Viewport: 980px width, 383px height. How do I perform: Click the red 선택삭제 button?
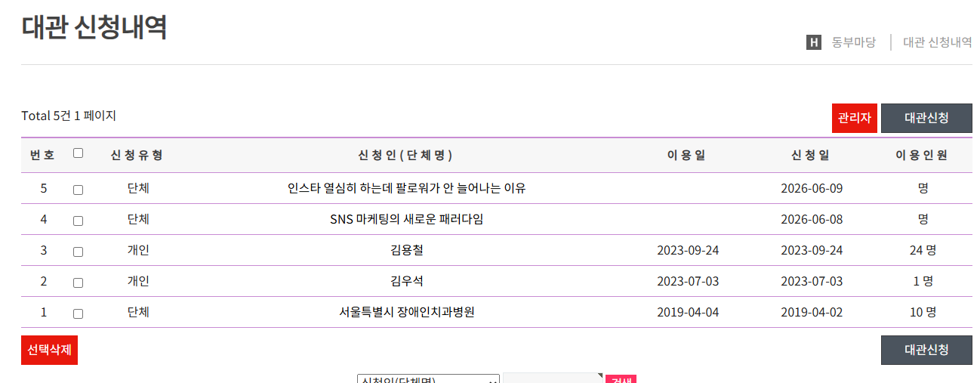point(49,350)
